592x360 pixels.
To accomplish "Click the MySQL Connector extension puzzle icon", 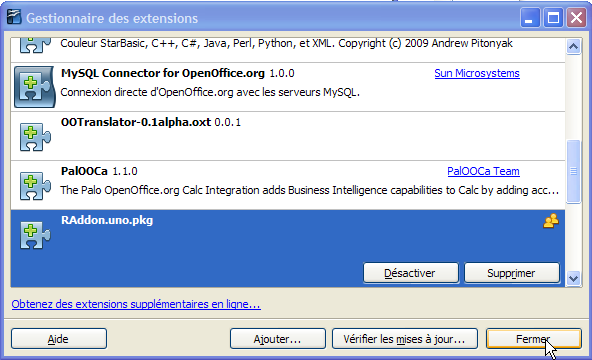I will [x=35, y=87].
